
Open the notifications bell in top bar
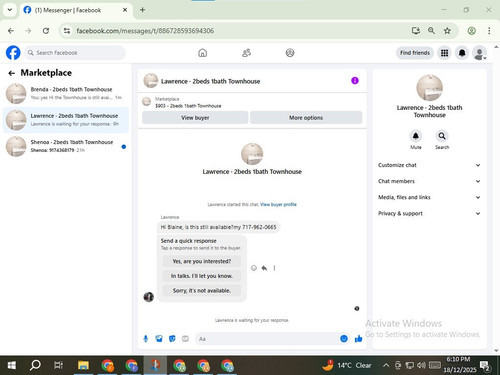click(462, 53)
